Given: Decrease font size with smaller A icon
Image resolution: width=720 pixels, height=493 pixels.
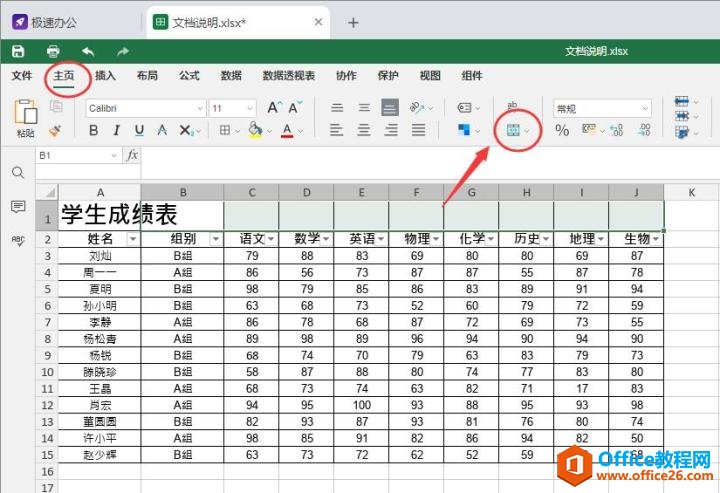Looking at the screenshot, I should point(295,107).
